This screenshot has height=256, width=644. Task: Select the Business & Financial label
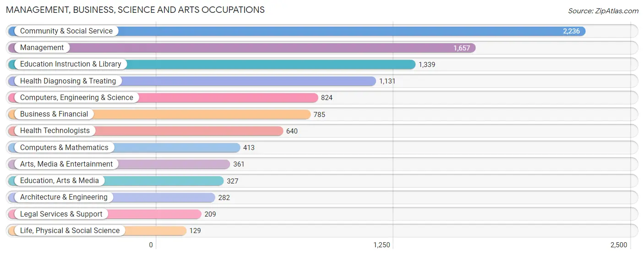pos(54,114)
